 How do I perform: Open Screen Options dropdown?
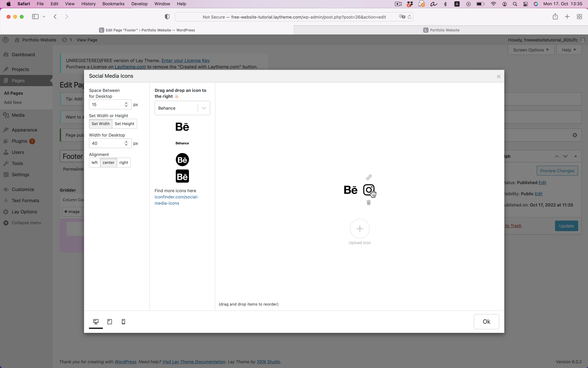click(x=531, y=50)
